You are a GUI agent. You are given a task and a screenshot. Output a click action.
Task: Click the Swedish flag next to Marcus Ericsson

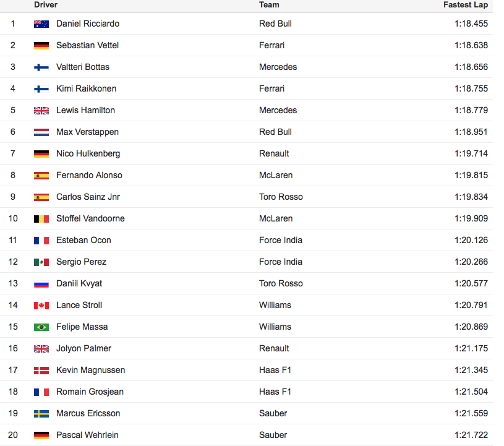click(x=41, y=413)
